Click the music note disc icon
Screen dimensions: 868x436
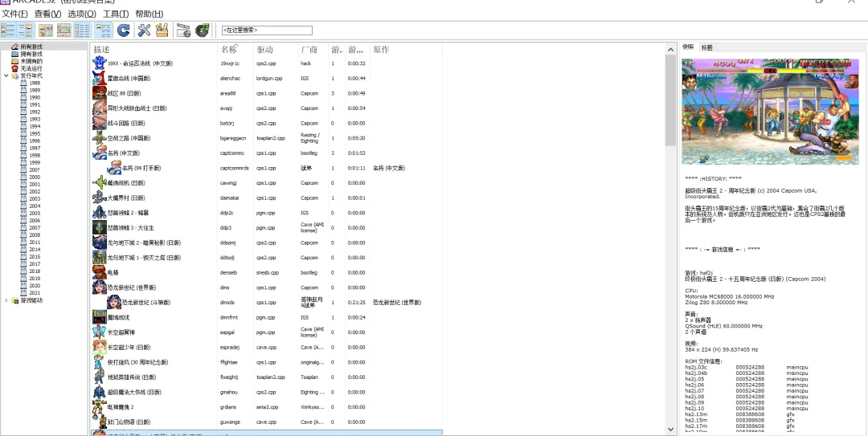pyautogui.click(x=203, y=31)
